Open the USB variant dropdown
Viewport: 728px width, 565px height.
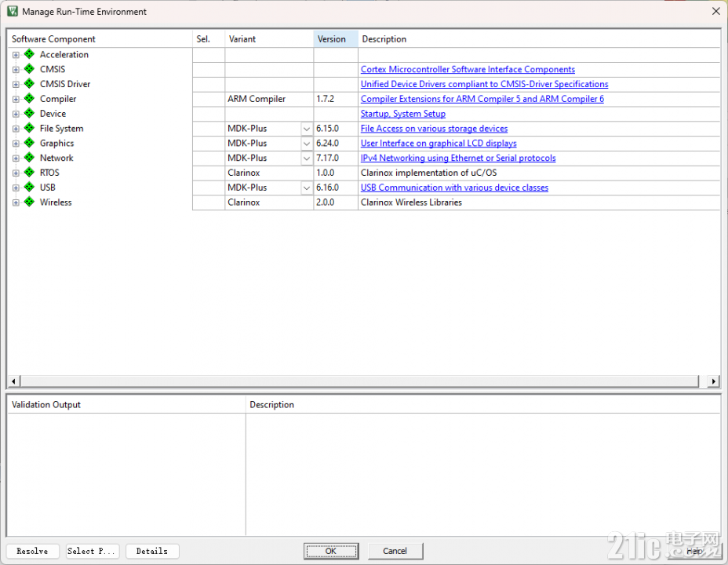pos(307,188)
